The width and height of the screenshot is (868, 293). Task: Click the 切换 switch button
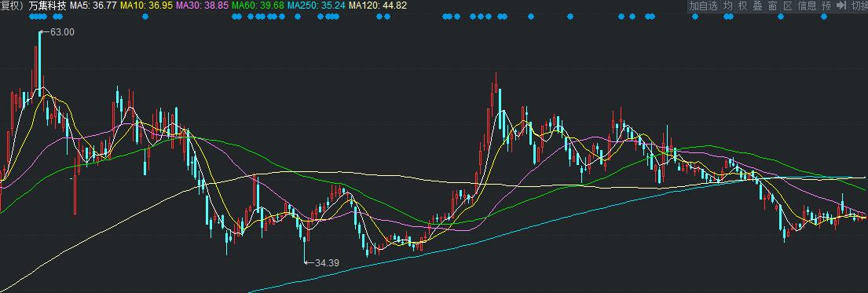point(859,5)
